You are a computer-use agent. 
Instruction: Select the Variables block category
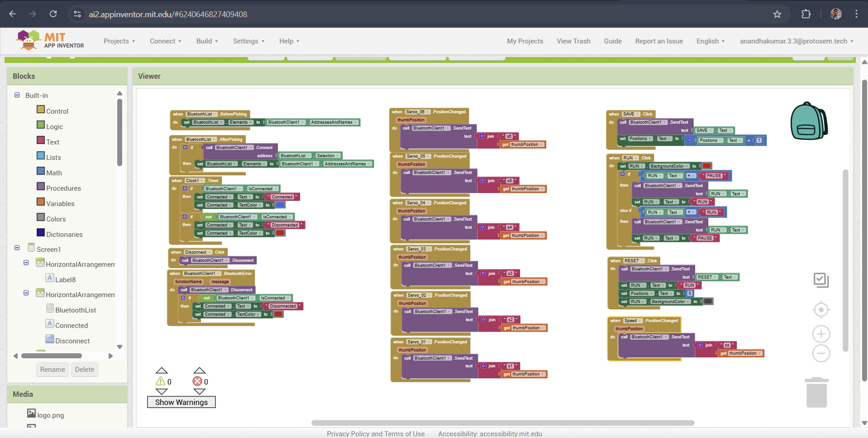click(x=60, y=204)
